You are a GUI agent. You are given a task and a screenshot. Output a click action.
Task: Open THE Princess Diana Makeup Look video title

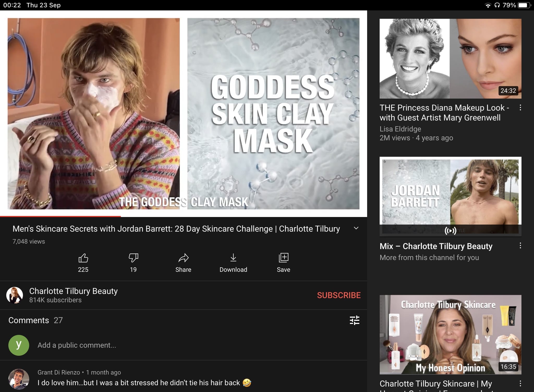[444, 113]
